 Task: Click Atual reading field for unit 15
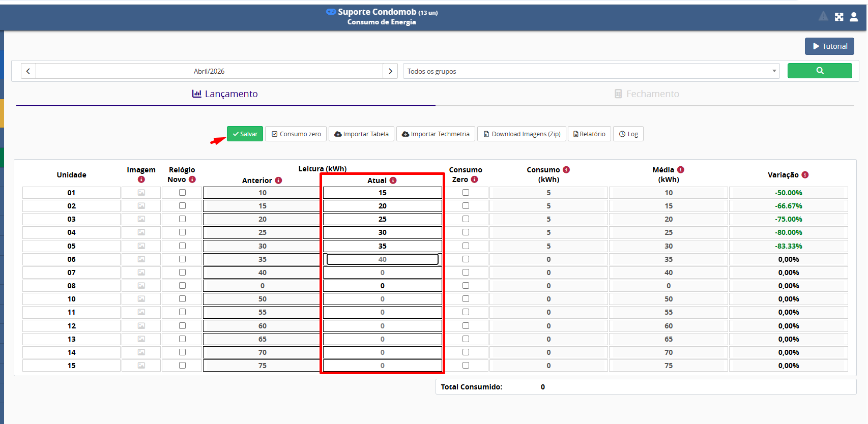[383, 366]
